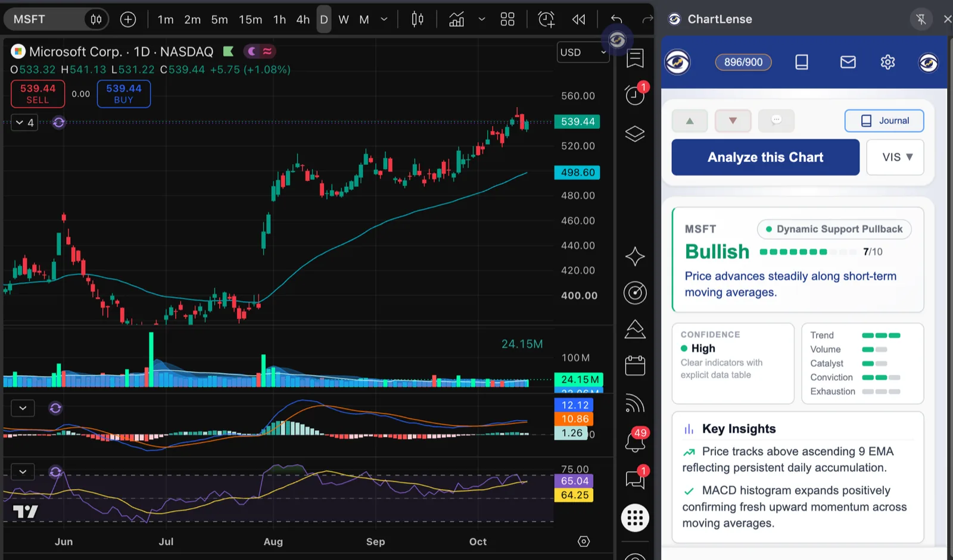Undo the last chart action

coord(616,20)
